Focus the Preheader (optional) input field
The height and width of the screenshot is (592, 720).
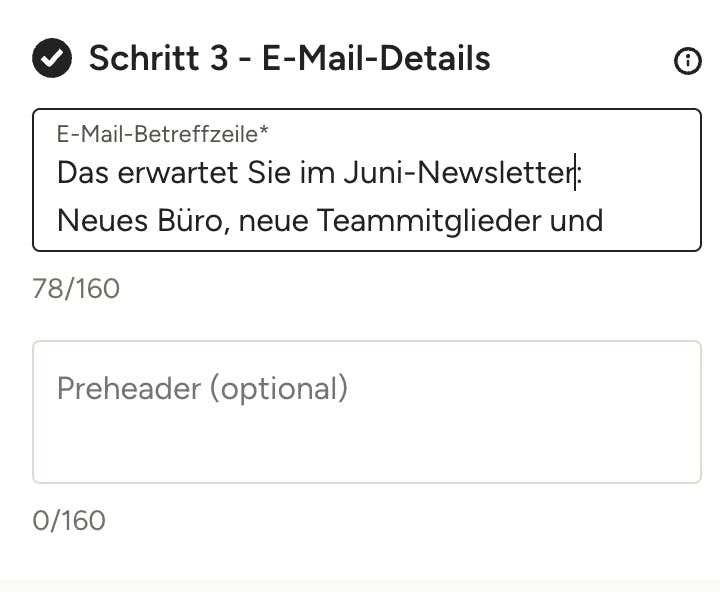click(366, 412)
